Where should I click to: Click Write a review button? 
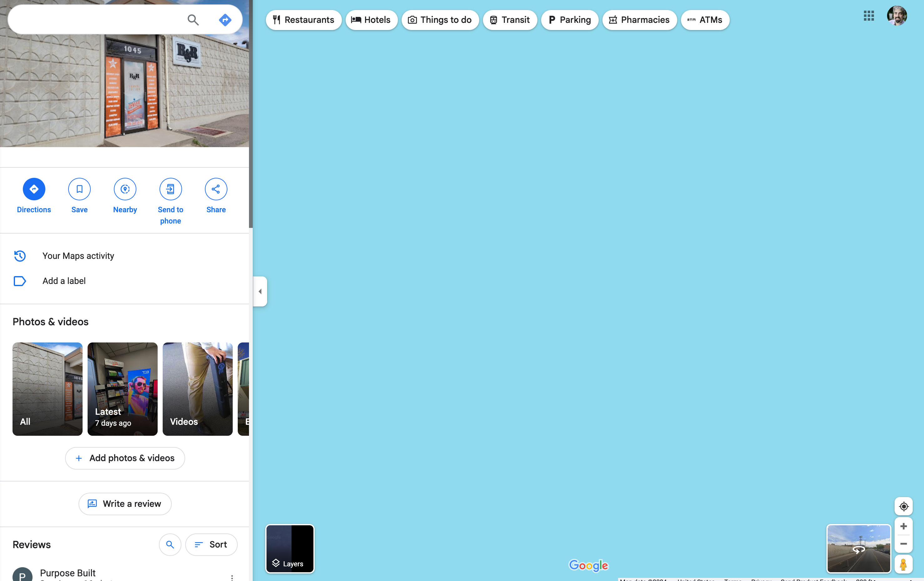(125, 504)
